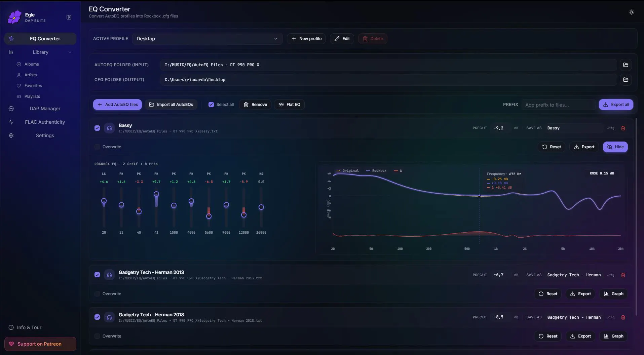Image resolution: width=644 pixels, height=355 pixels.
Task: Focus the Prefix input field
Action: tap(558, 105)
